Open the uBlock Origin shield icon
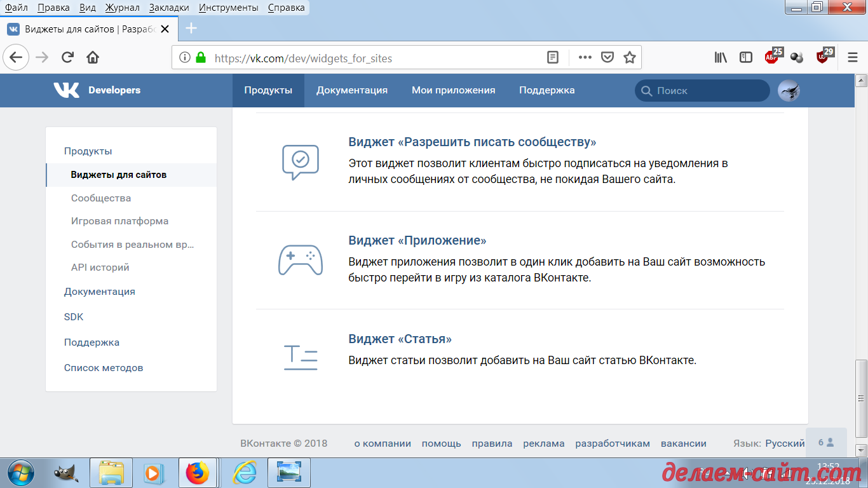868x488 pixels. (x=824, y=56)
